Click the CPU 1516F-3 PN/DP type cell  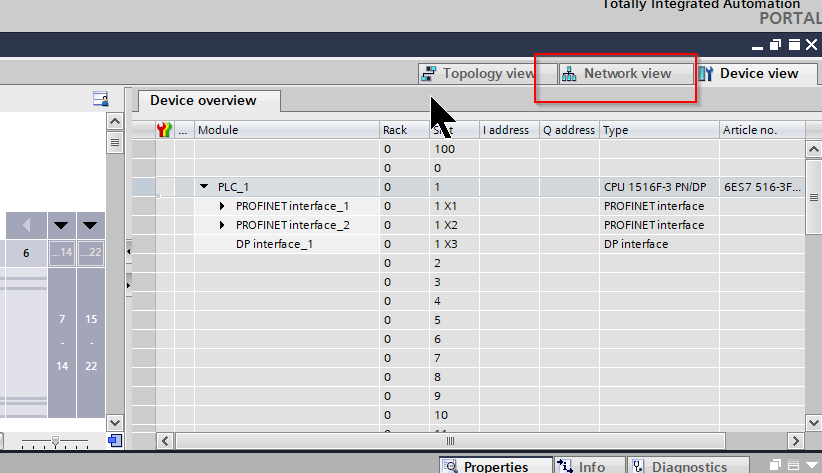(659, 187)
